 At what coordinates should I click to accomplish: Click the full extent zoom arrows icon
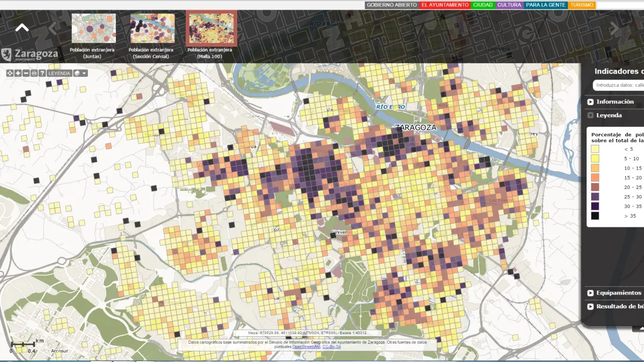[10, 73]
